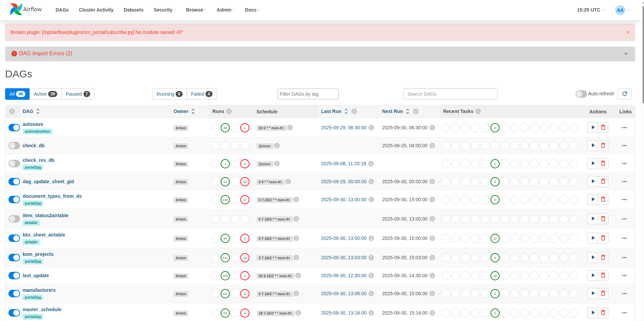Click the info icon next to Runs header
Image resolution: width=644 pixels, height=321 pixels.
(229, 111)
